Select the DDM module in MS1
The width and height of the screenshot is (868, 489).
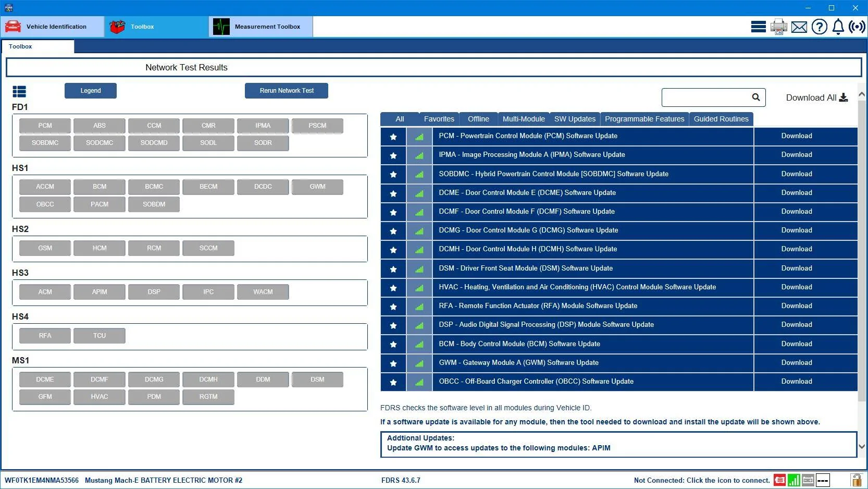click(263, 380)
